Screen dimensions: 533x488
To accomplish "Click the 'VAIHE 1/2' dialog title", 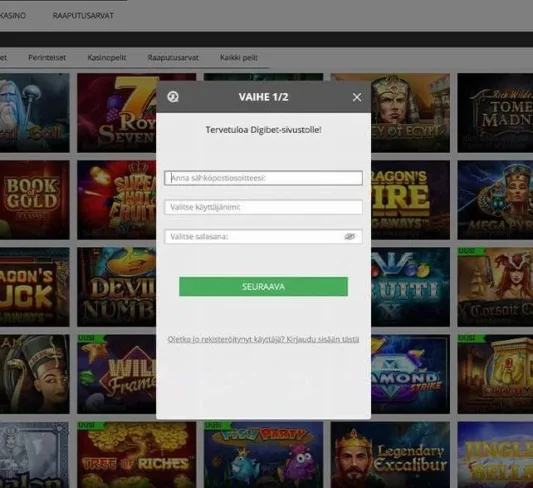I will pyautogui.click(x=263, y=97).
